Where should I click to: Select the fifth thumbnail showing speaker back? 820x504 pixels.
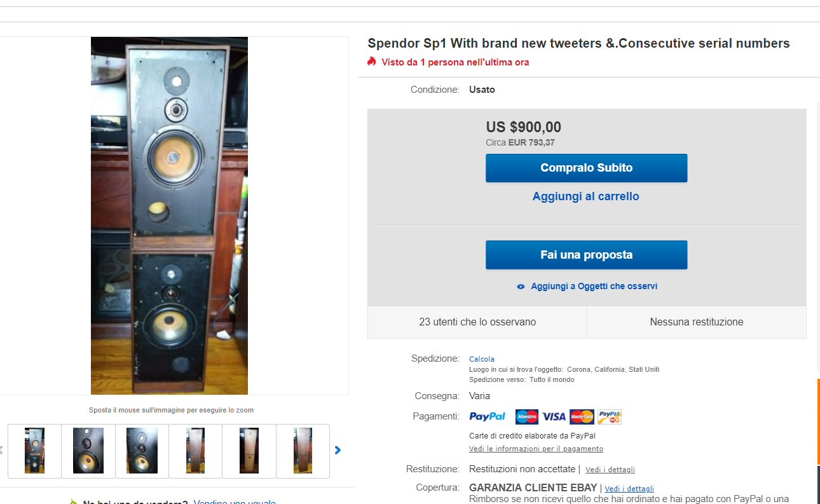click(x=249, y=451)
